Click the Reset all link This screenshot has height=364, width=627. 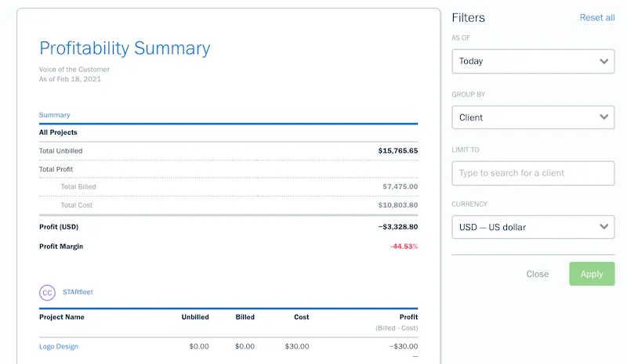(596, 17)
